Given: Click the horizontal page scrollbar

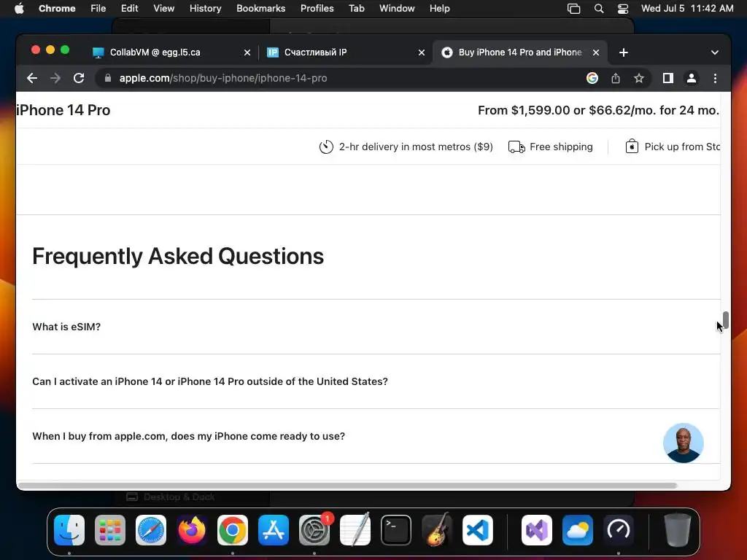Looking at the screenshot, I should (x=347, y=486).
